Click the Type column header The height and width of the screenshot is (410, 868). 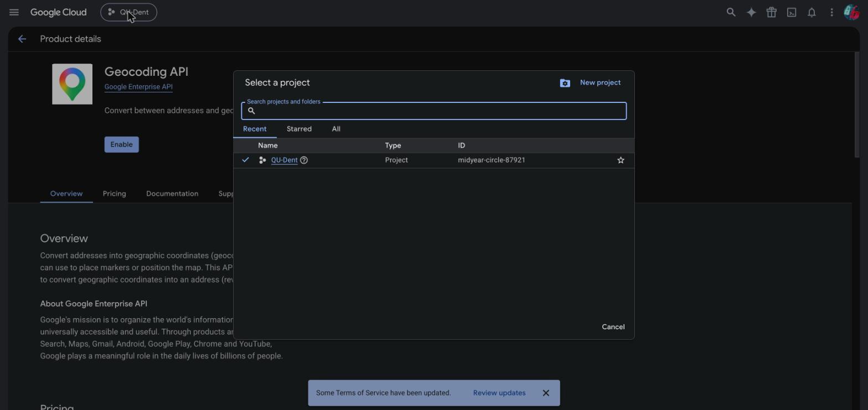pyautogui.click(x=393, y=146)
